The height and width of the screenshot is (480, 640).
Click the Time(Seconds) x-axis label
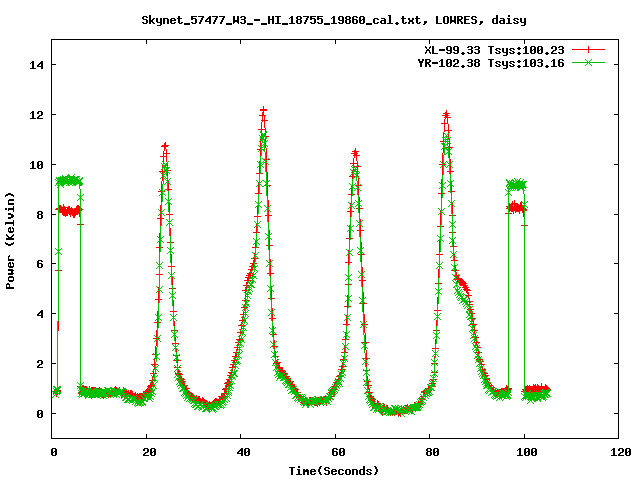[335, 470]
